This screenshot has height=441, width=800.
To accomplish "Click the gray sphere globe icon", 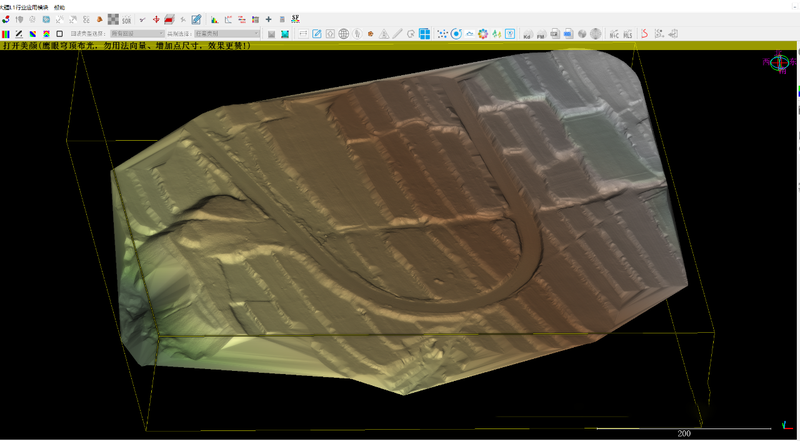I will point(595,34).
